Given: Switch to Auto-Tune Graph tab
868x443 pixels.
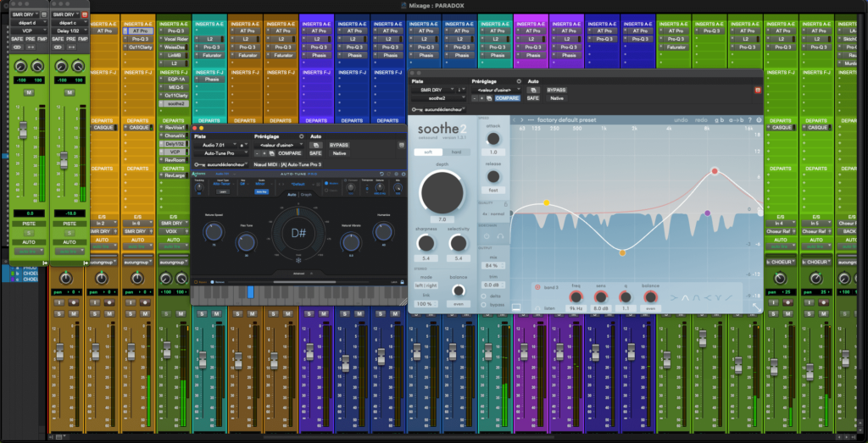Looking at the screenshot, I should (x=306, y=195).
